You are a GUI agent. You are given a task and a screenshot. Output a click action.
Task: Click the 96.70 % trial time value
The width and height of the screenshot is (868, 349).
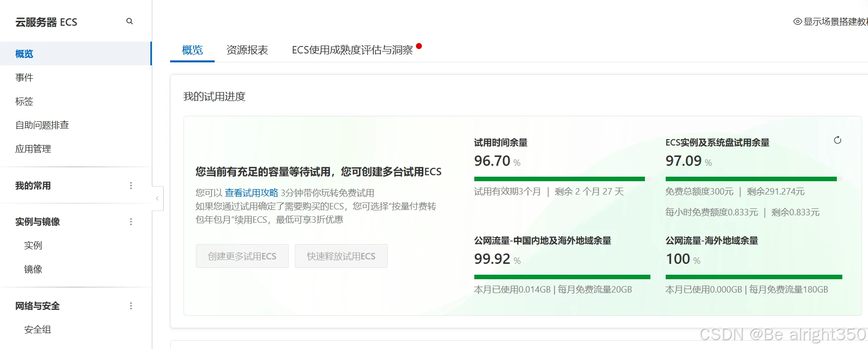tap(497, 161)
